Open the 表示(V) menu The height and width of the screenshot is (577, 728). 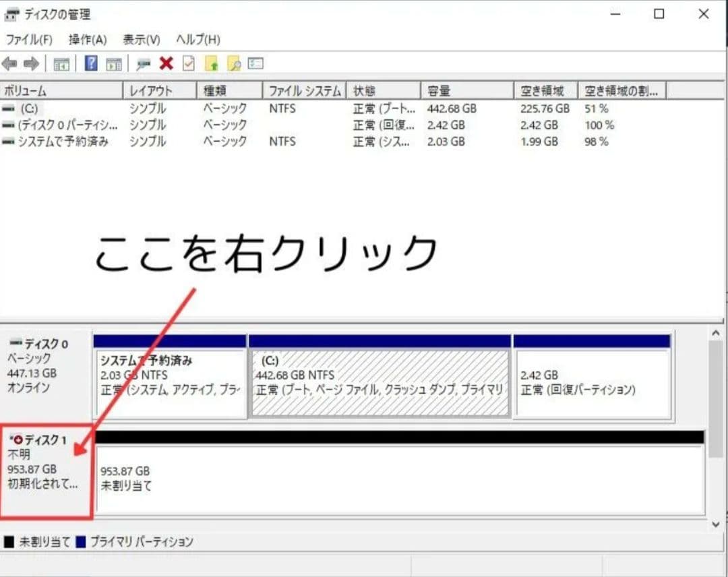coord(142,40)
